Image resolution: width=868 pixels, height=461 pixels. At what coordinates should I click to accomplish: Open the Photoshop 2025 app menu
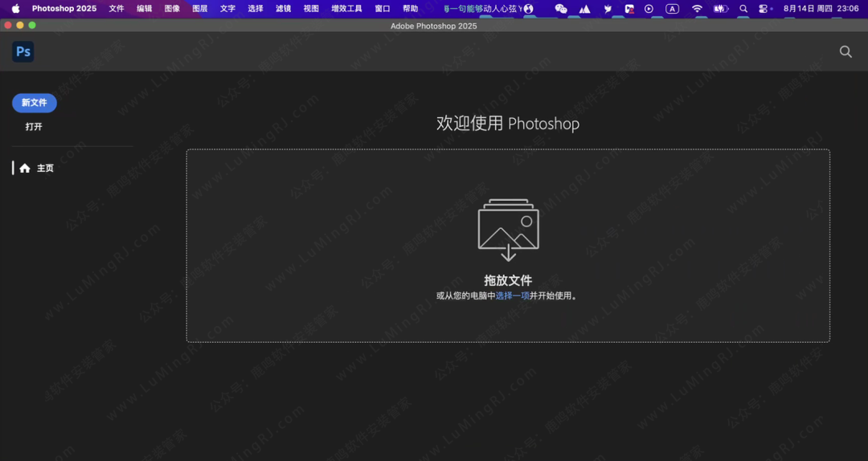coord(64,9)
